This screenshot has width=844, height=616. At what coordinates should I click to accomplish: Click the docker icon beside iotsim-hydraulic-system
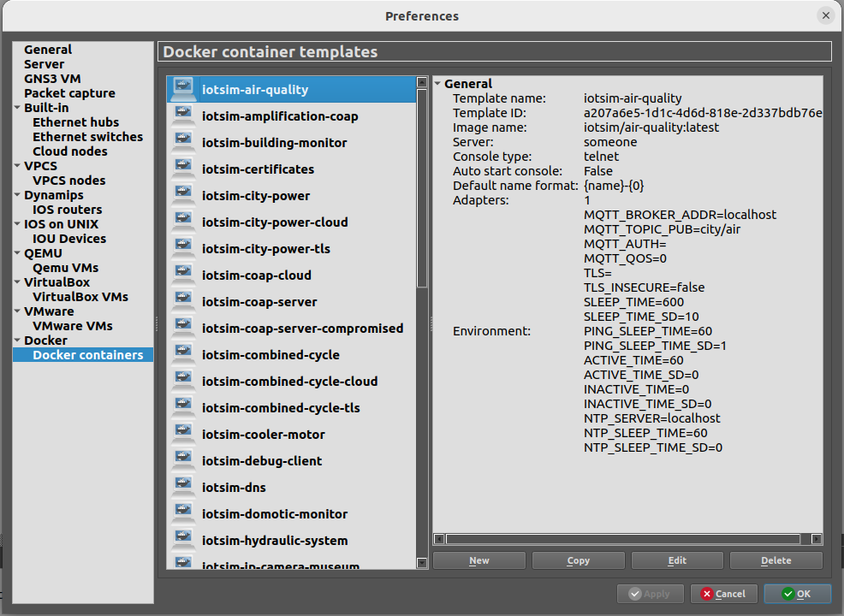click(x=183, y=540)
